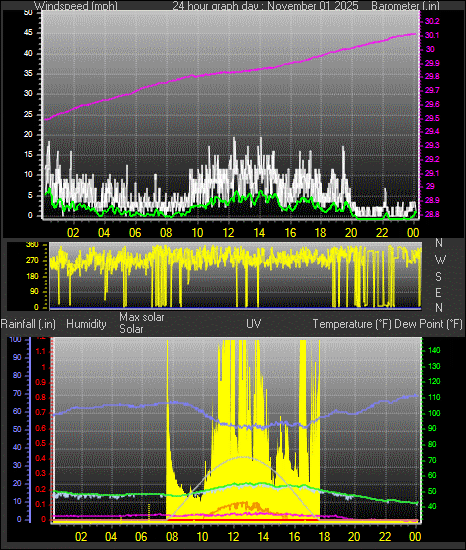Click the "Max solar" legend label
Image resolution: width=466 pixels, height=550 pixels.
coord(142,317)
